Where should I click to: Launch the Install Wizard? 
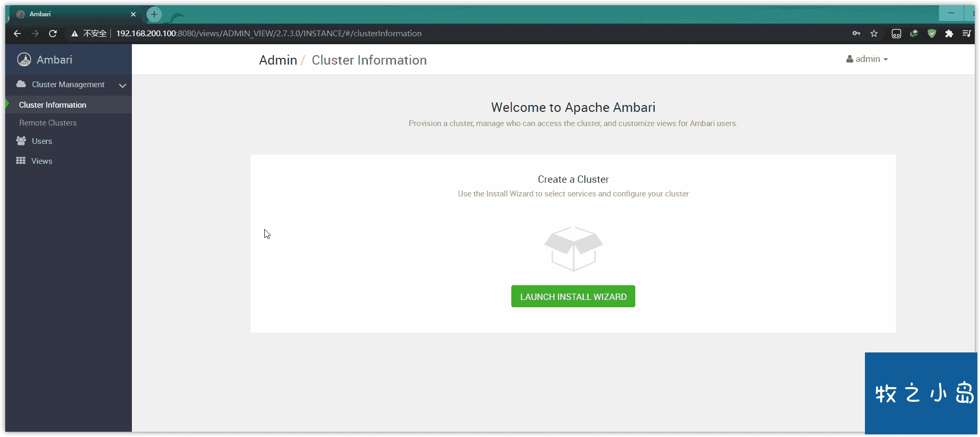click(573, 296)
